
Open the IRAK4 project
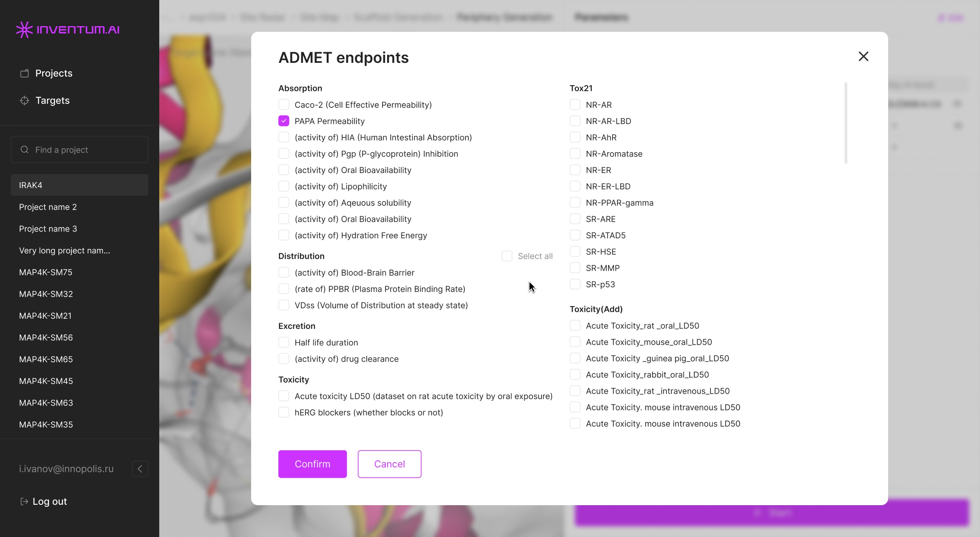pos(80,185)
